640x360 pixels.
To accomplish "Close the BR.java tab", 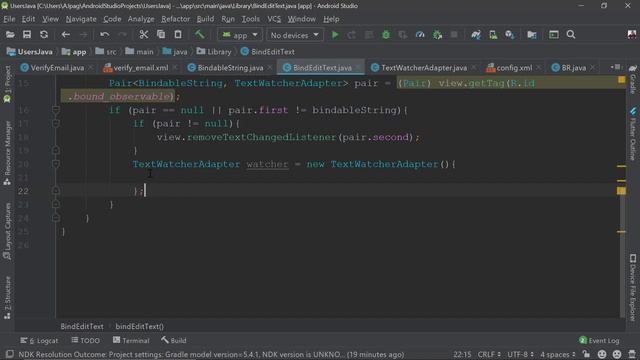I will click(x=593, y=68).
